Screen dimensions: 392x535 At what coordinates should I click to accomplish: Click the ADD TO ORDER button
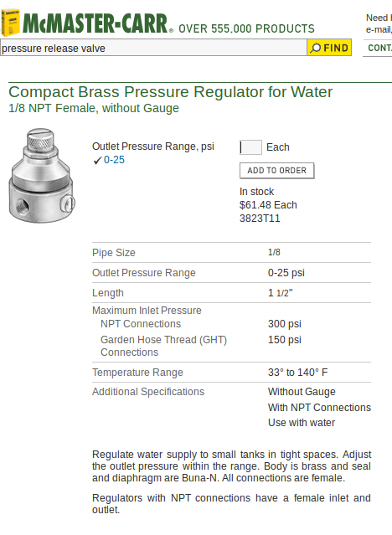pyautogui.click(x=276, y=171)
